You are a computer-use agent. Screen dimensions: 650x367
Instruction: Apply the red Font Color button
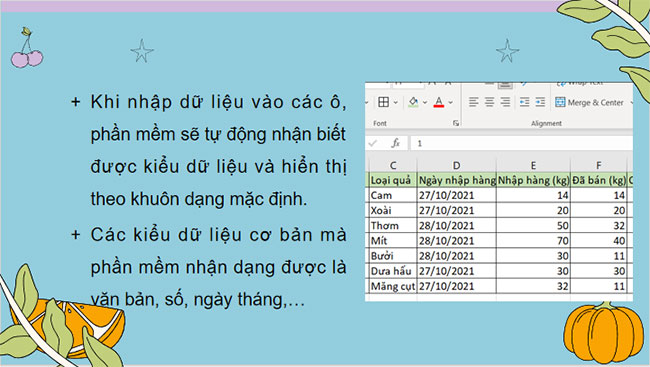click(439, 102)
